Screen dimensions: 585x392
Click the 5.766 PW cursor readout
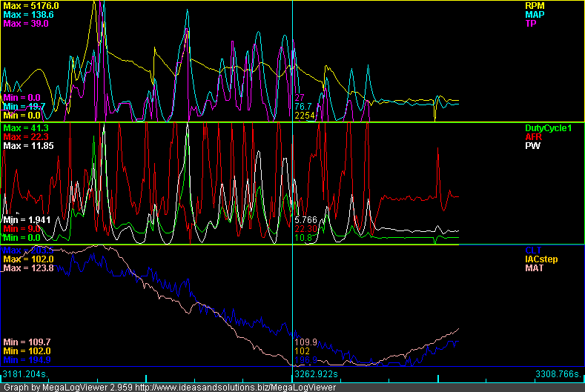[305, 220]
